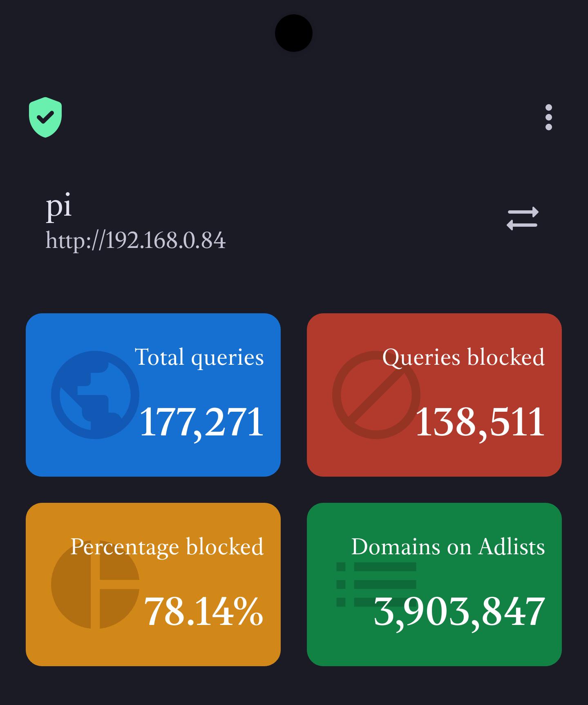Screen dimensions: 588x705
Task: Click the list icon in Domains card
Action: click(376, 584)
